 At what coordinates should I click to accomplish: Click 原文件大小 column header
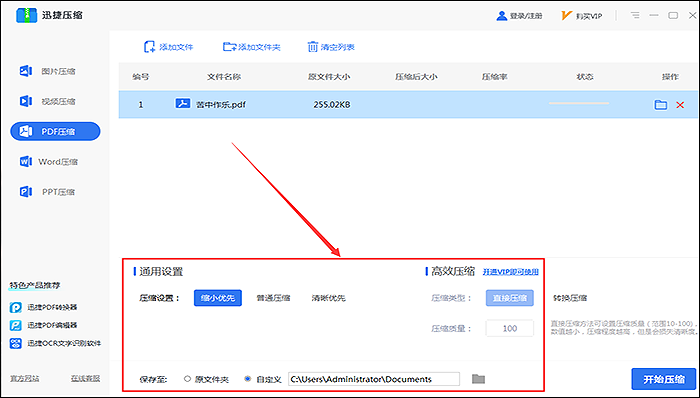click(329, 77)
